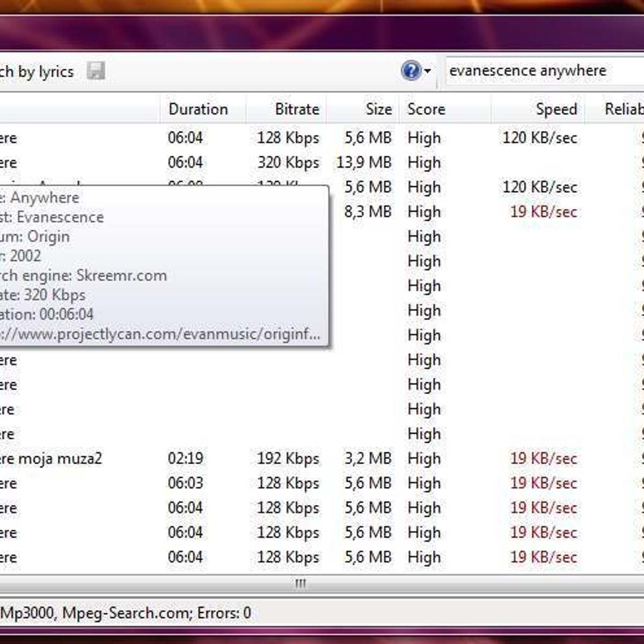Open help via the blue question mark icon
This screenshot has height=644, width=644.
pos(411,71)
